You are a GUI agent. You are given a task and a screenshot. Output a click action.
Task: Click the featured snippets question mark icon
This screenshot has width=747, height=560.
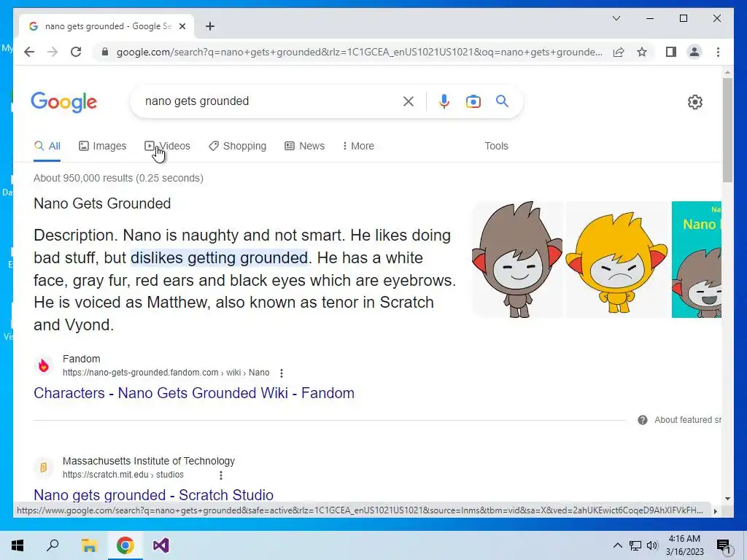[642, 419]
